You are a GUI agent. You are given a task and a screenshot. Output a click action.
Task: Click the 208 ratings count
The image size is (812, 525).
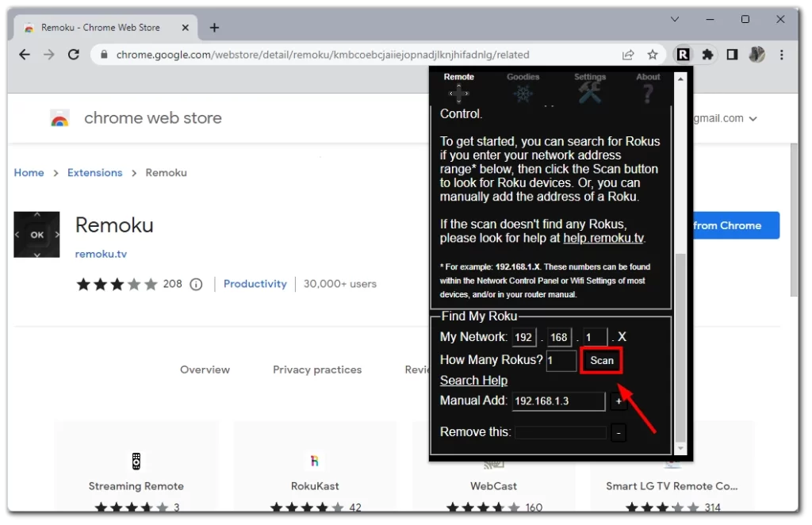172,284
